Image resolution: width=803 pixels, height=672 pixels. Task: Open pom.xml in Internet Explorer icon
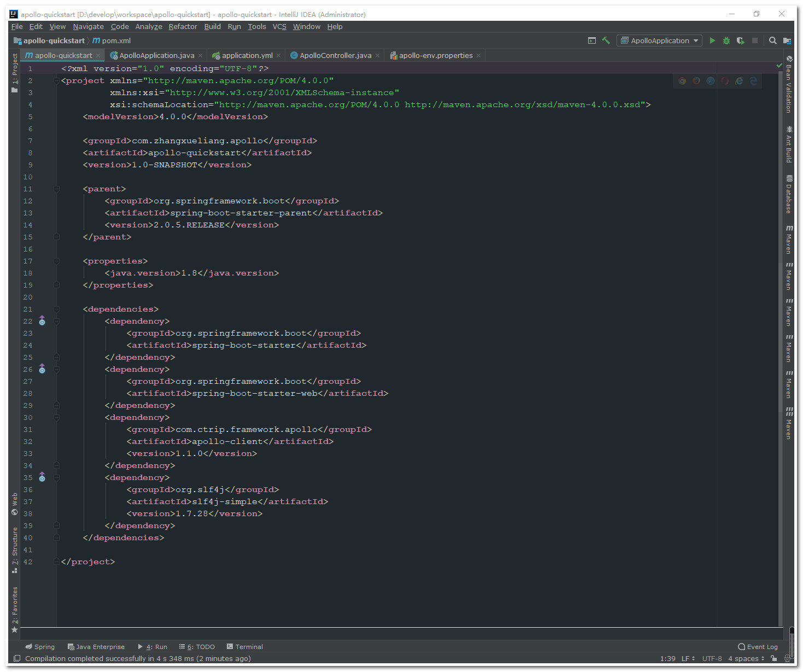coord(739,81)
